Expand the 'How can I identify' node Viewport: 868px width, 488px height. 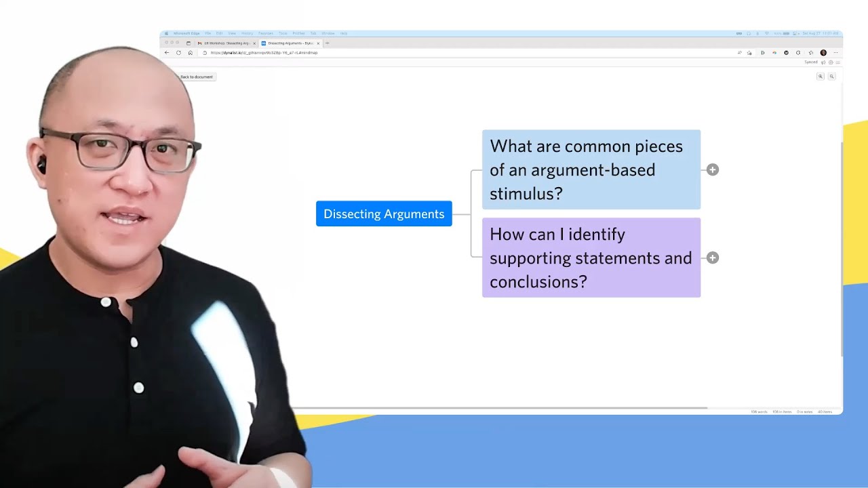point(712,258)
